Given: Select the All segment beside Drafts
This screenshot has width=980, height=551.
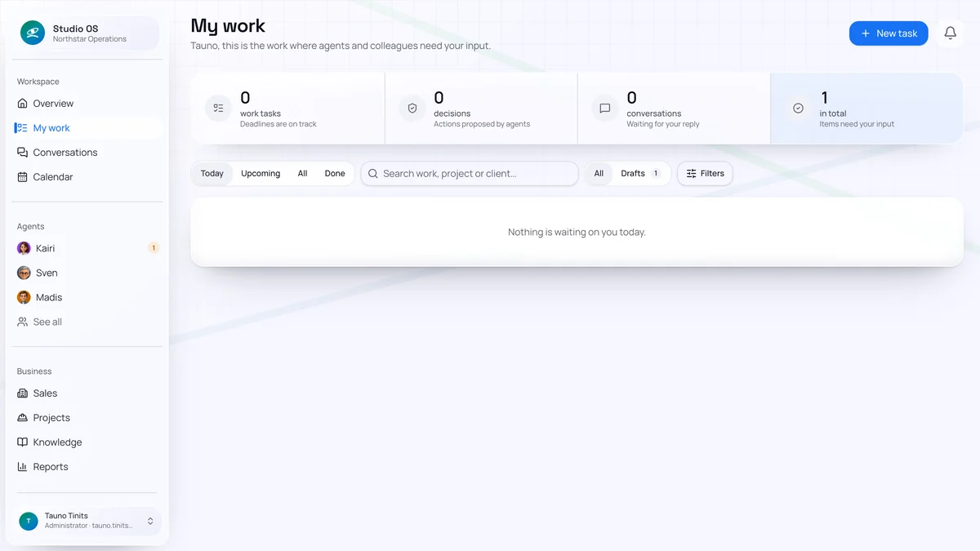Looking at the screenshot, I should point(599,173).
